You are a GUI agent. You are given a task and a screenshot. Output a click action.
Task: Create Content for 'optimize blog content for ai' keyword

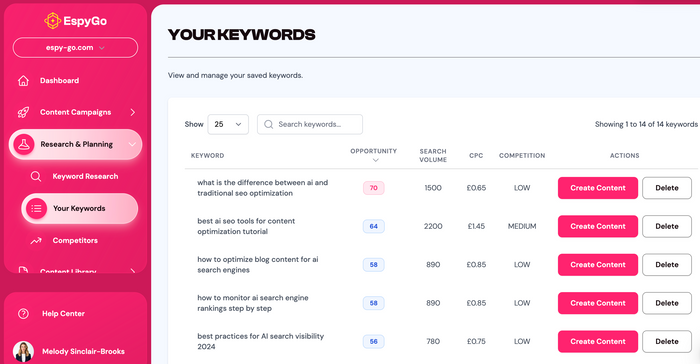coord(598,265)
